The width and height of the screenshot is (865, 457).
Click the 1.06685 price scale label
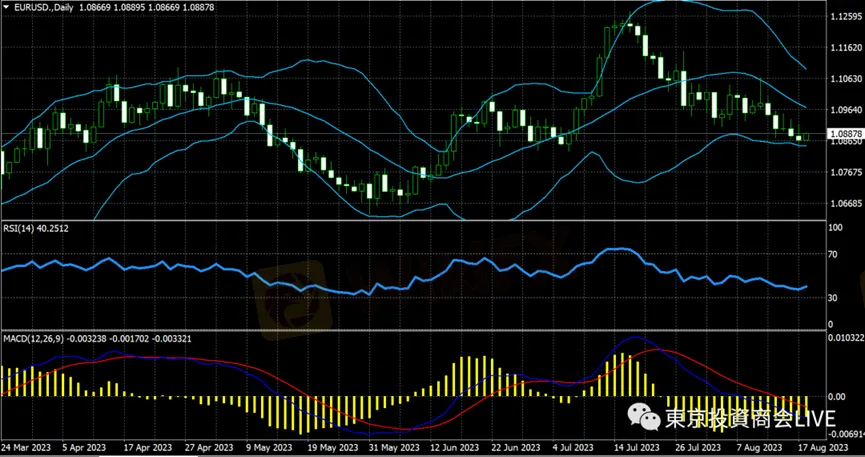(846, 203)
